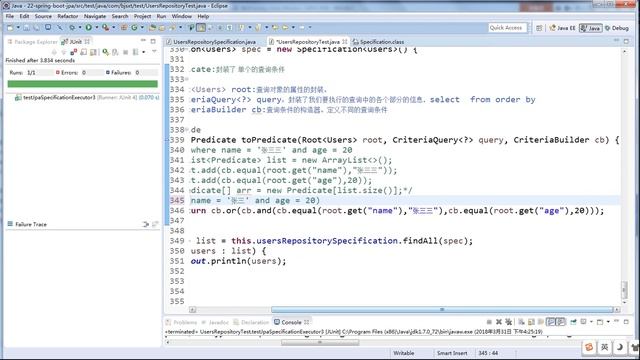Click Clear Console icon
This screenshot has height=360, width=640.
click(x=521, y=322)
